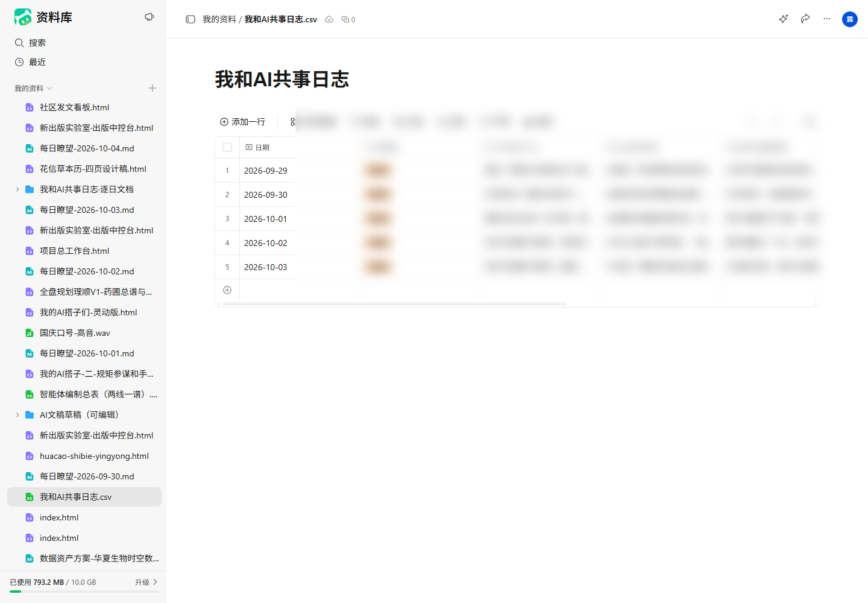Click 升级 upgrade link
Viewport: 868px width, 603px height.
click(146, 582)
